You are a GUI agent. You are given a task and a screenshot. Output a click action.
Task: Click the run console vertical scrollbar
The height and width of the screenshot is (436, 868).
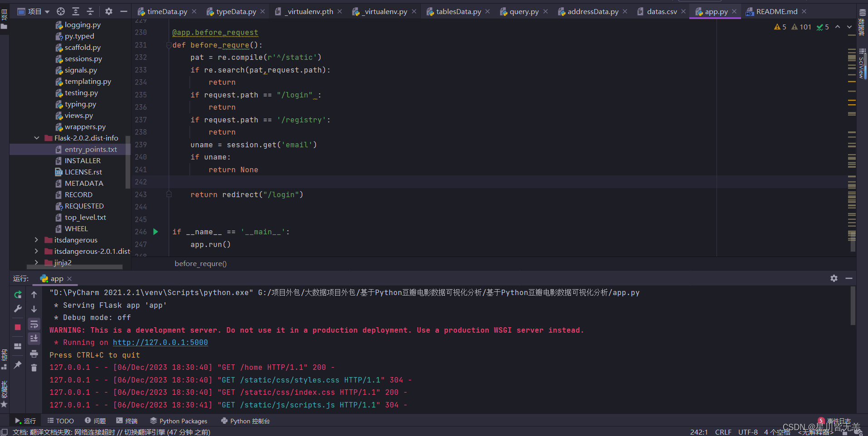853,306
